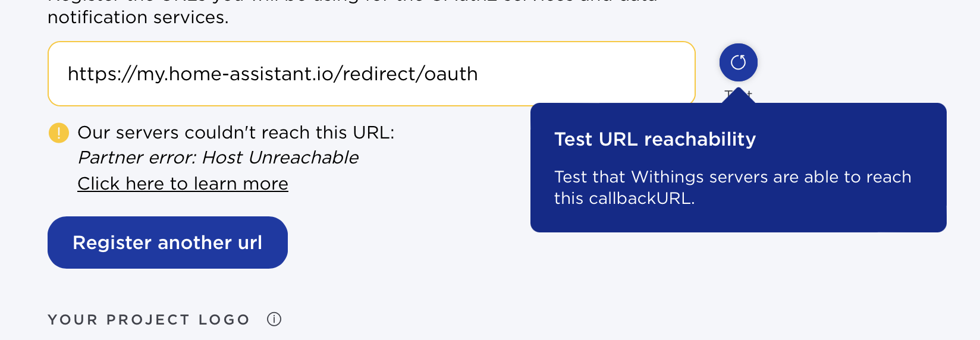Open the info icon beside YOUR PROJECT LOGO
980x340 pixels.
point(274,319)
